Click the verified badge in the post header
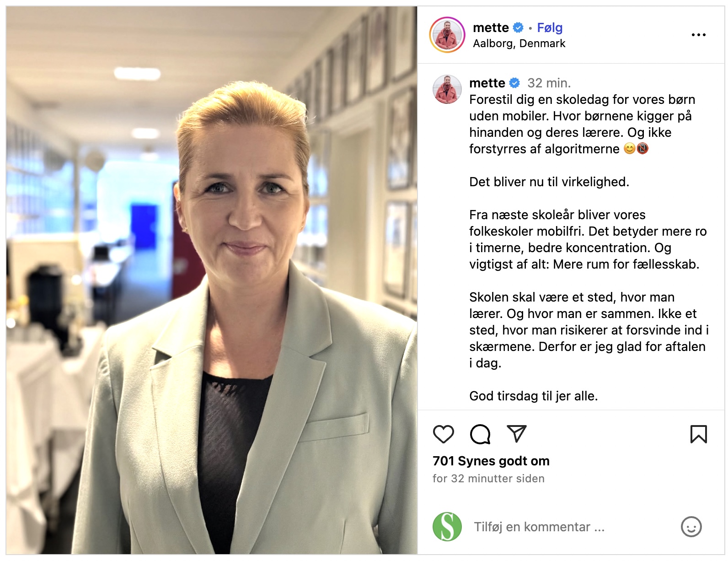Viewport: 728px width, 561px height. tap(518, 28)
